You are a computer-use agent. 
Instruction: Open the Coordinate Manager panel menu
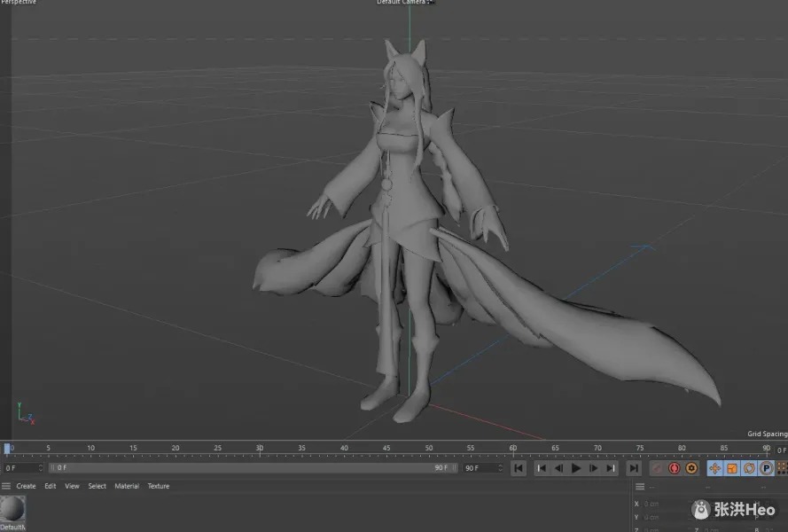[x=640, y=487]
